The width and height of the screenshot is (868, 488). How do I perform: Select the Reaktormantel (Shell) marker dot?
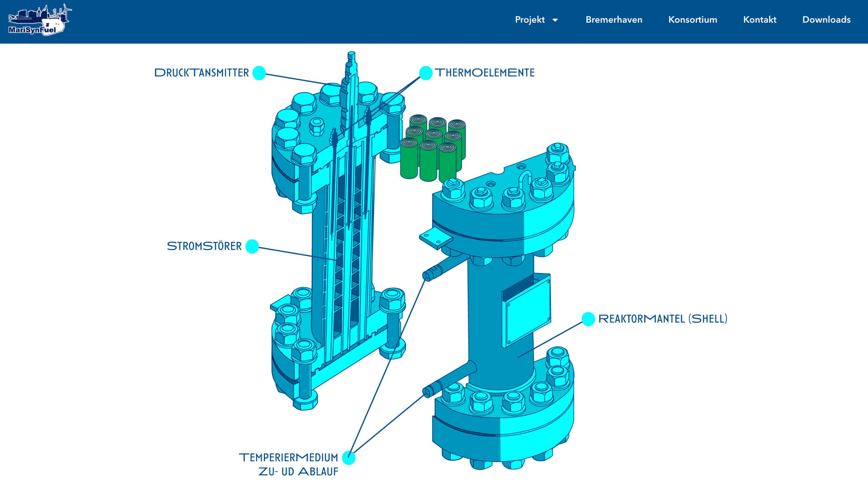click(x=589, y=319)
